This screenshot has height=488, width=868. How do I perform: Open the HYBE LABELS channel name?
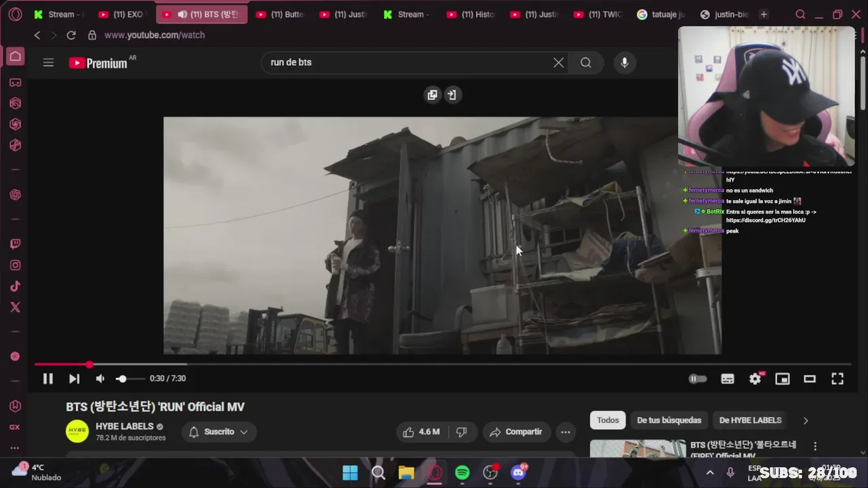coord(124,426)
